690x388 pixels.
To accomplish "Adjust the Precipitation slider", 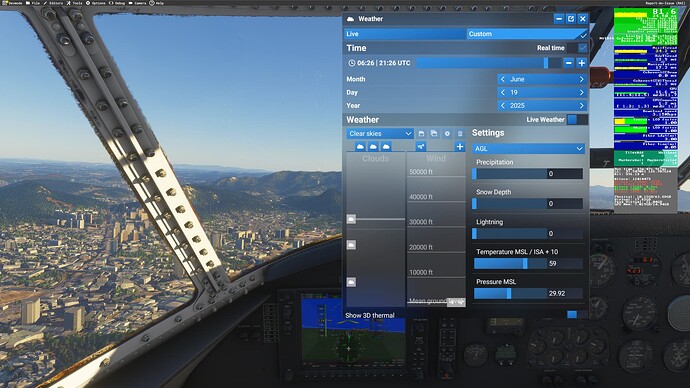I will click(510, 174).
